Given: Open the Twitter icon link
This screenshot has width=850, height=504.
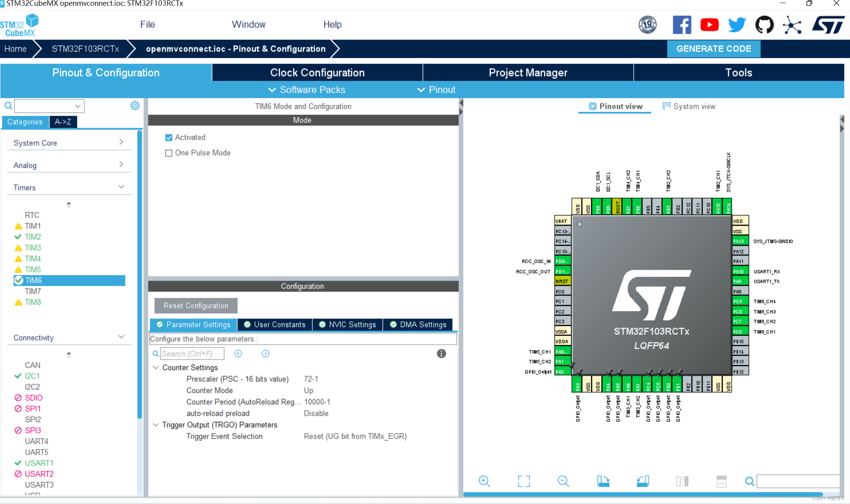Looking at the screenshot, I should 737,25.
